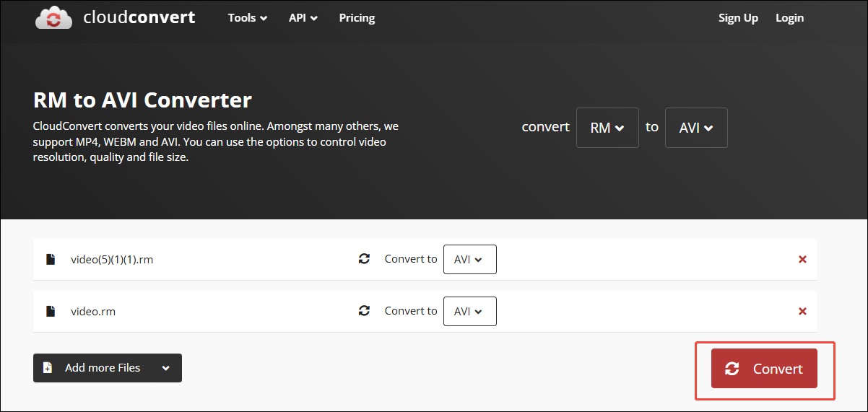Open AVI format dropdown for video(5)(1)(1).rm

point(470,260)
